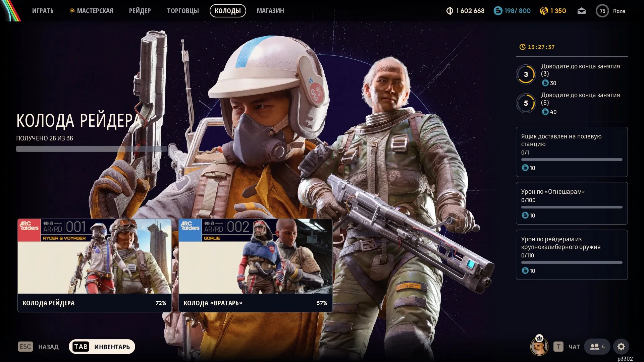
Task: Go to the ТОРГОВЦЫ tab
Action: point(183,11)
